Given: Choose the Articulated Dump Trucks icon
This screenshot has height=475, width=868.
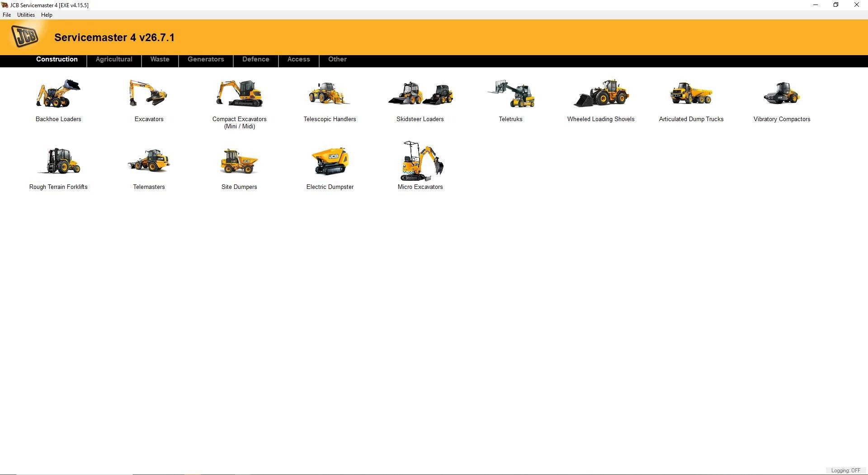Looking at the screenshot, I should (691, 94).
